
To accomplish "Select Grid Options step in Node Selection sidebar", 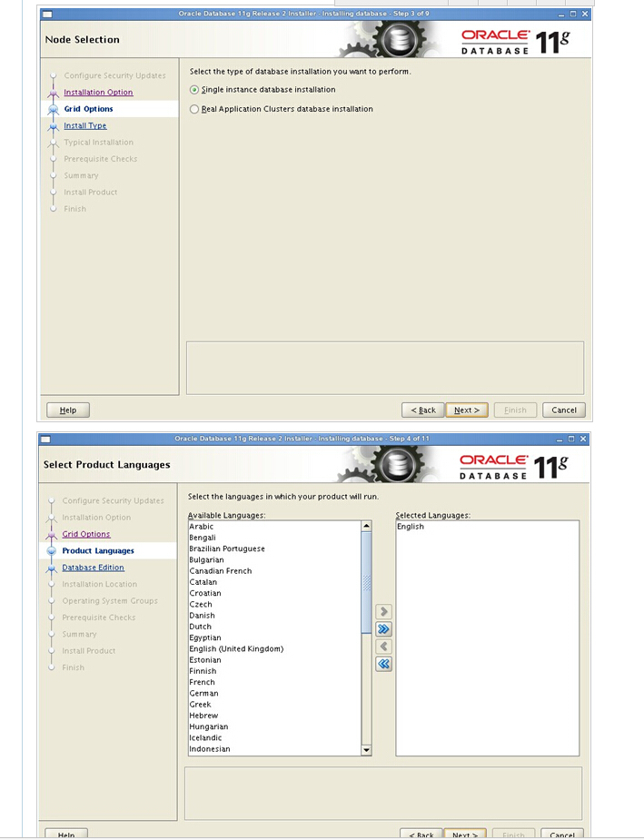I will point(88,109).
